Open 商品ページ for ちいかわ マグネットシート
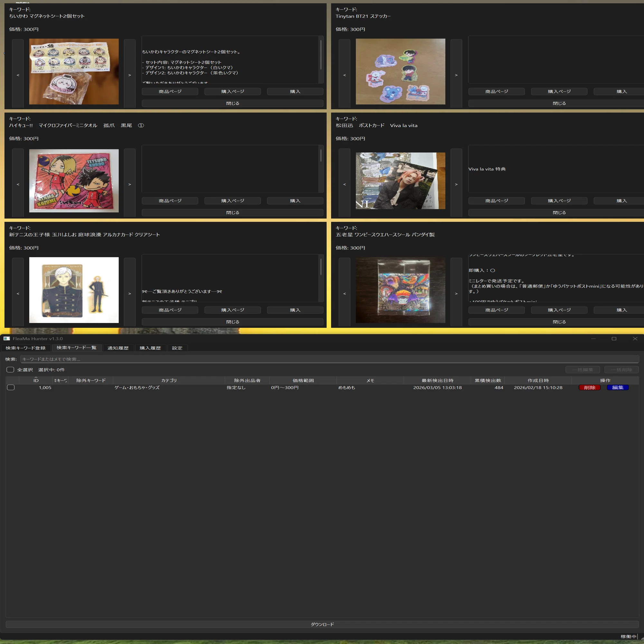644x644 pixels. 170,91
